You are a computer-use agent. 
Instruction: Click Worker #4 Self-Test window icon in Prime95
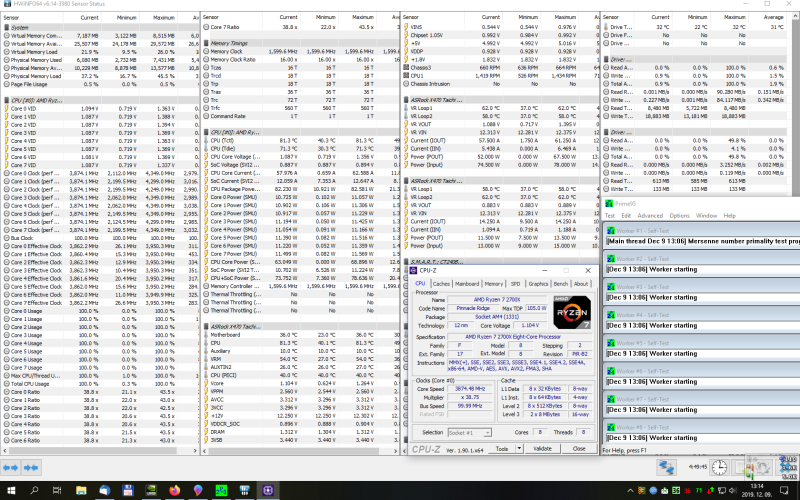point(611,315)
